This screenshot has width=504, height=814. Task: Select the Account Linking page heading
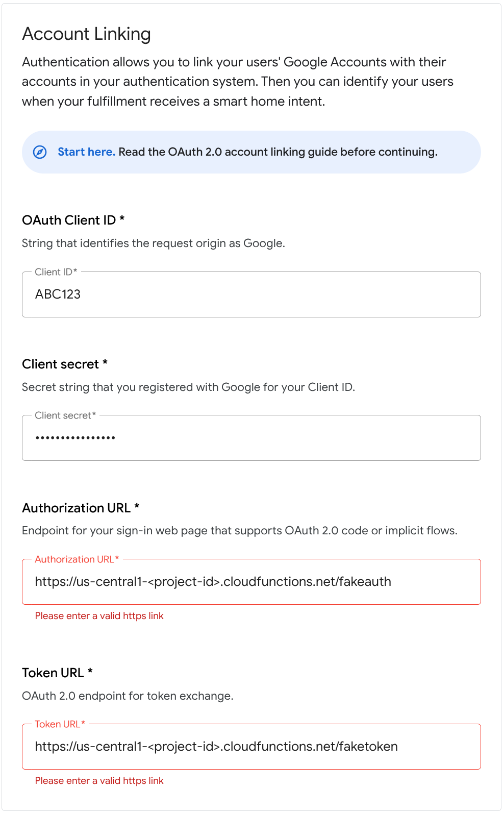(x=86, y=34)
